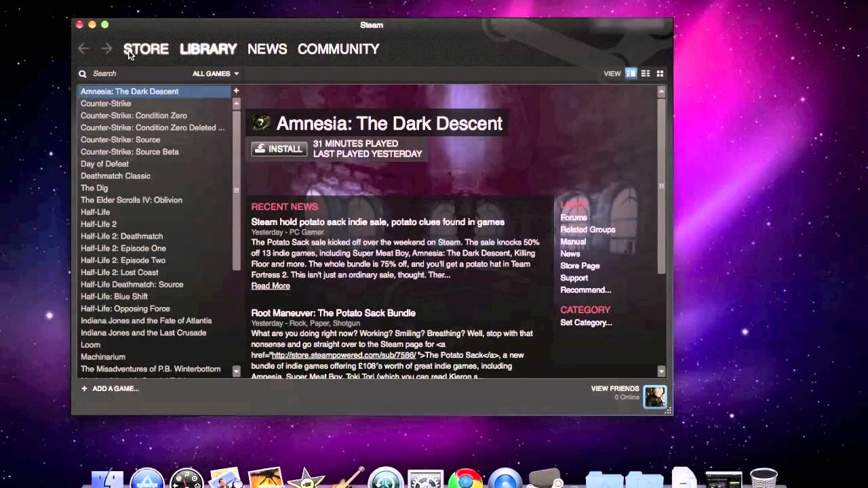Open the Store Page link
This screenshot has width=868, height=488.
pyautogui.click(x=580, y=266)
